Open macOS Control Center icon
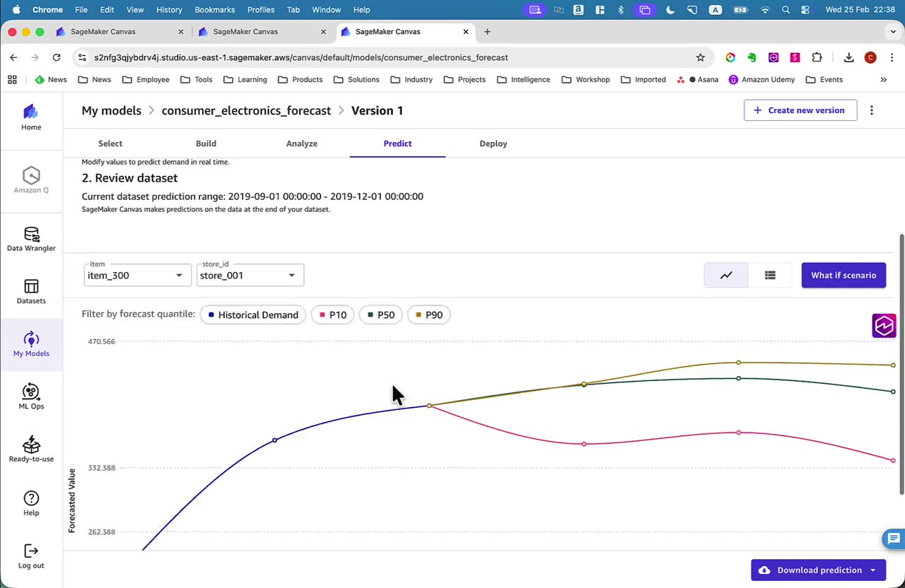Image resolution: width=905 pixels, height=588 pixels. point(805,10)
